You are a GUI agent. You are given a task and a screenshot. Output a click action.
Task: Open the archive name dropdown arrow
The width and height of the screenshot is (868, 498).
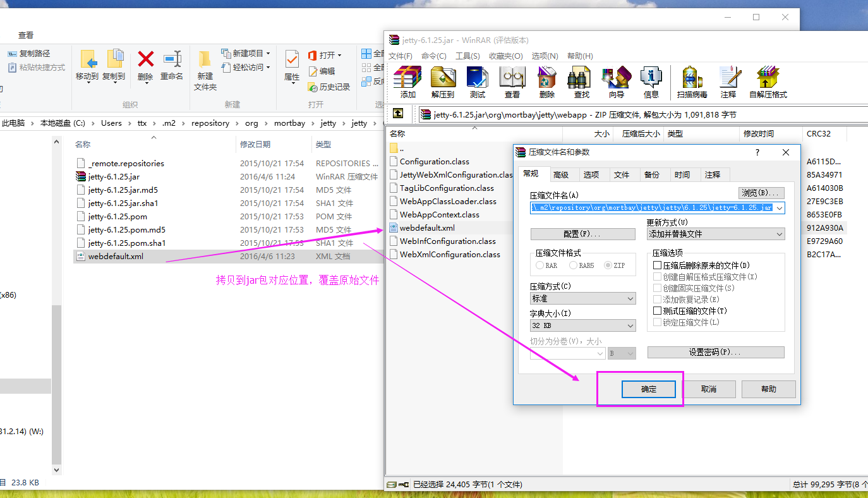(779, 207)
